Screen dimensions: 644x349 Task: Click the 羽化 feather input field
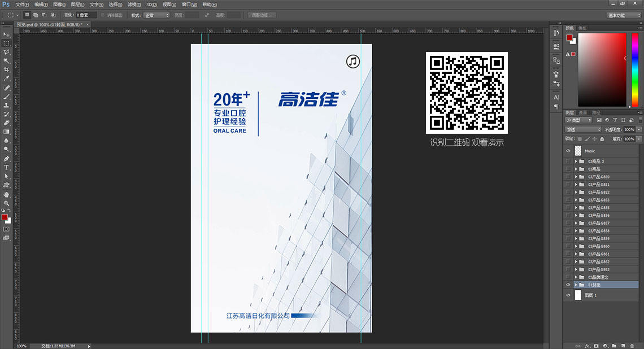86,15
